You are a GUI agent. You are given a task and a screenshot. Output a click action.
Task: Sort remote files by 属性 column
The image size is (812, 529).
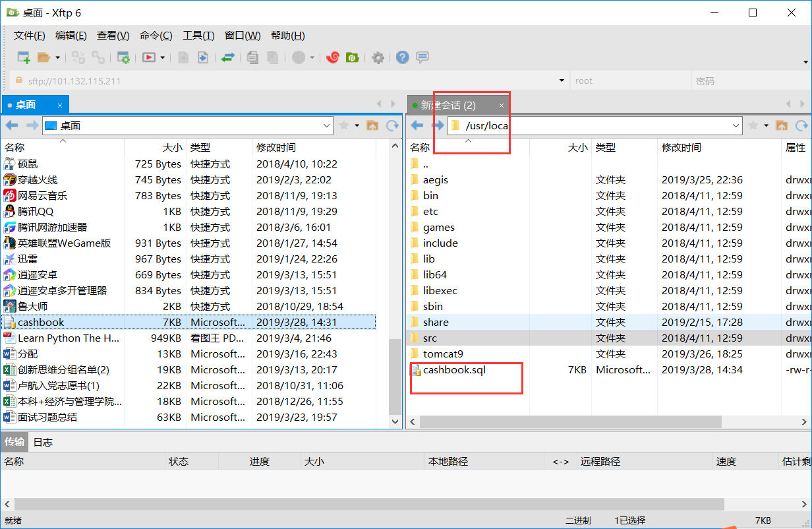tap(796, 148)
